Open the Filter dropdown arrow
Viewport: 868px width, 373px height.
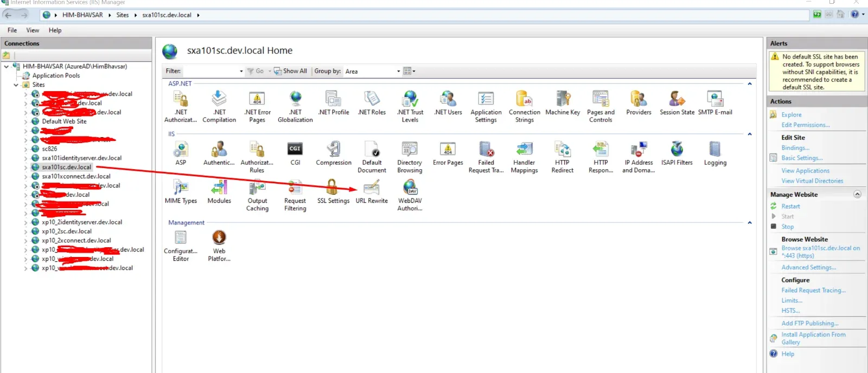click(x=241, y=71)
